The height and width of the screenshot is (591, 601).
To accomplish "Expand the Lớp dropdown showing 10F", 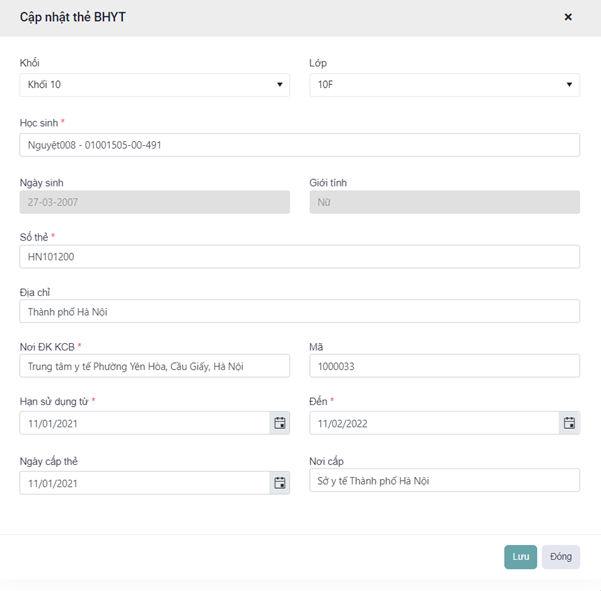I will [444, 85].
